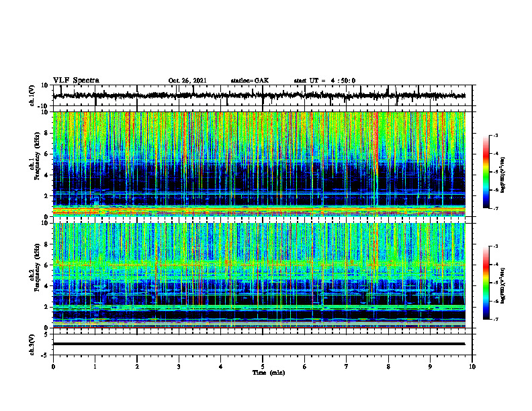Click time axis tick label "3"
Image resolution: width=532 pixels, height=411 pixels.
coord(179,367)
